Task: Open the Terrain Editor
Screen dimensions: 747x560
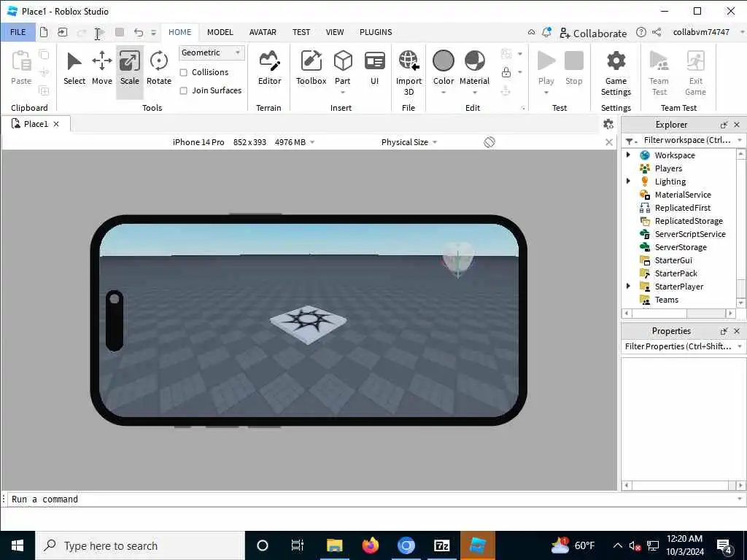Action: tap(269, 69)
